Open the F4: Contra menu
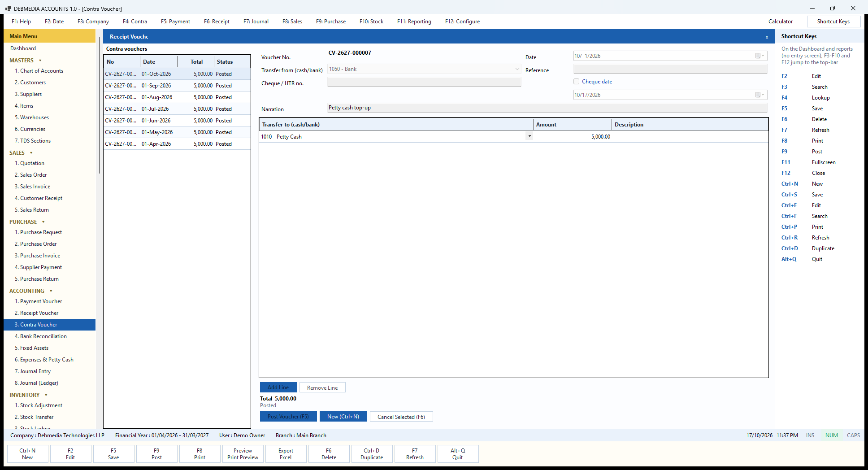 [x=135, y=22]
